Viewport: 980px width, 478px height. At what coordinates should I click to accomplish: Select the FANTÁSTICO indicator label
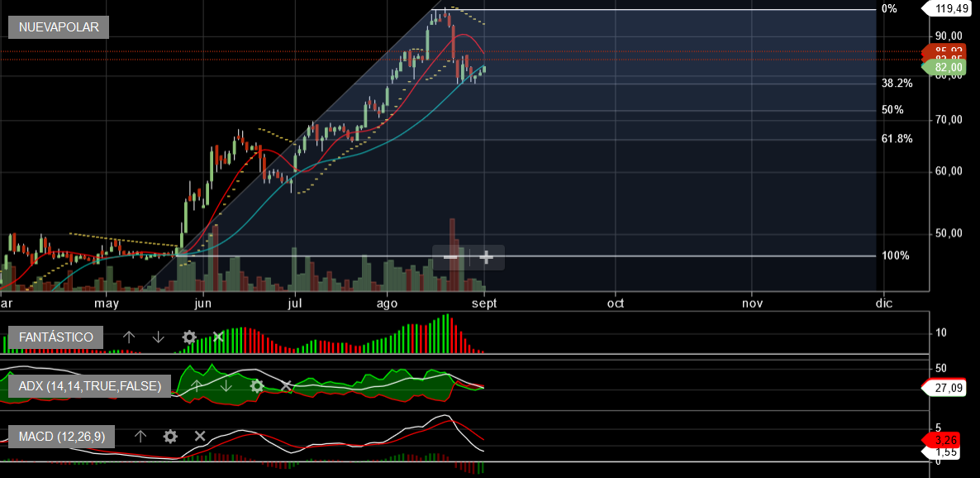coord(56,337)
